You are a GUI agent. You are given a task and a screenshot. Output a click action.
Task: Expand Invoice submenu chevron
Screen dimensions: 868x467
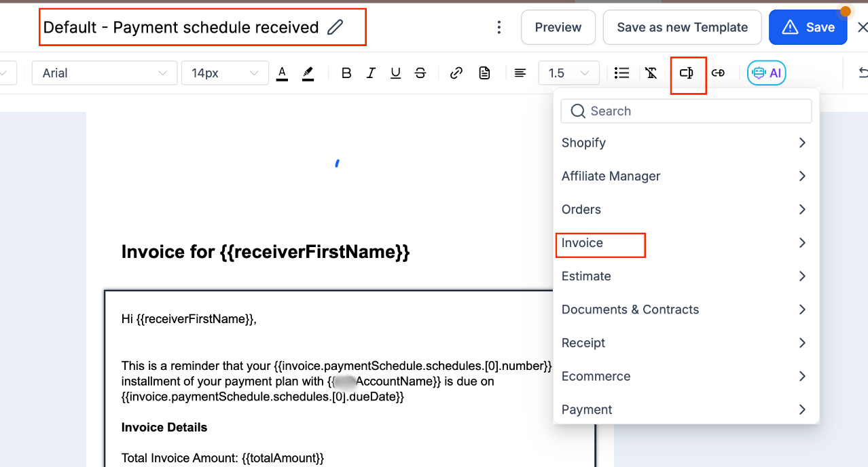pos(802,242)
